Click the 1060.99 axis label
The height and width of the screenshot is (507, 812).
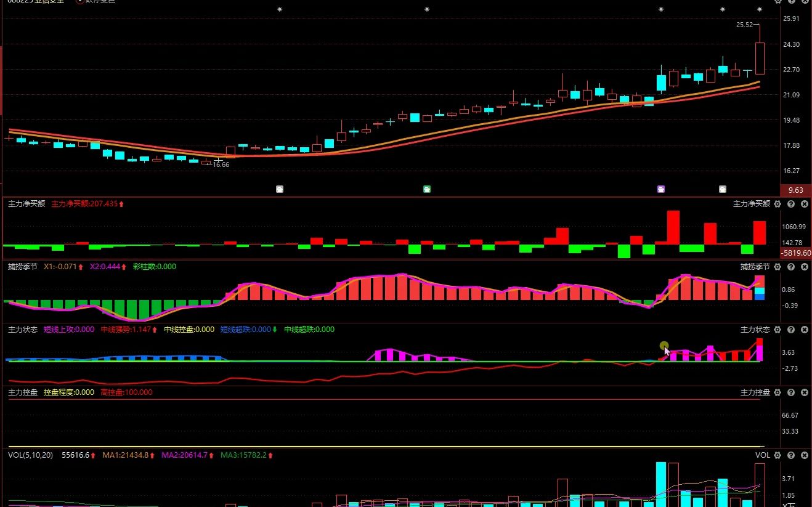tap(794, 227)
